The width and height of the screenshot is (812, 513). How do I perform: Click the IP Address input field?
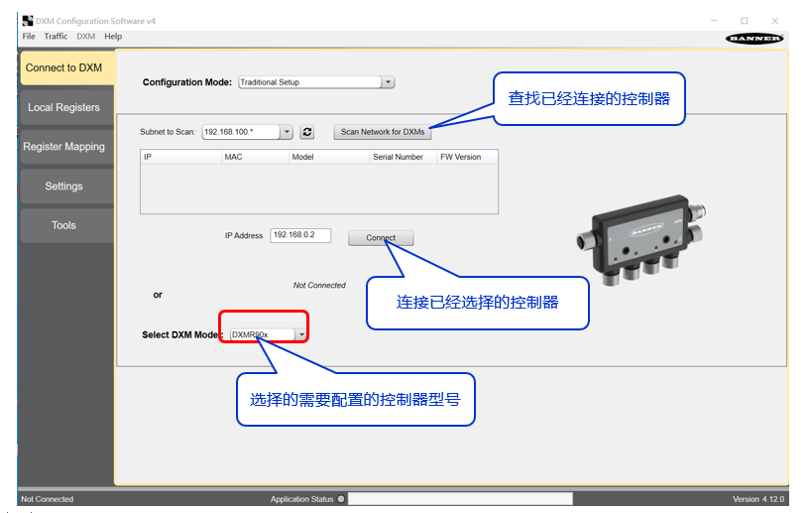tap(299, 235)
